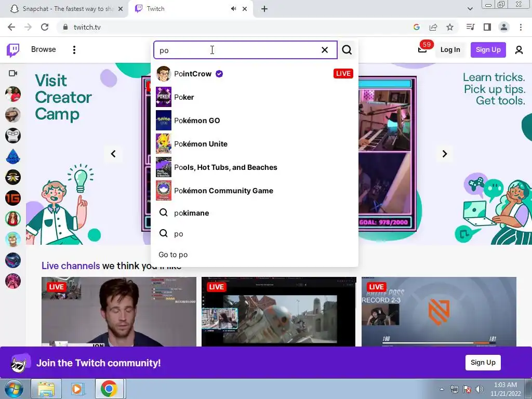
Task: Open the third live channel thumbnail RECORD 2-3
Action: pyautogui.click(x=438, y=312)
